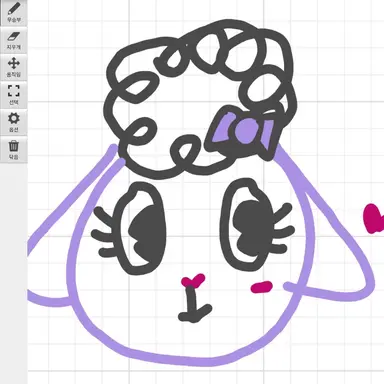Open options with the gear icon
This screenshot has width=384, height=384.
(13, 122)
